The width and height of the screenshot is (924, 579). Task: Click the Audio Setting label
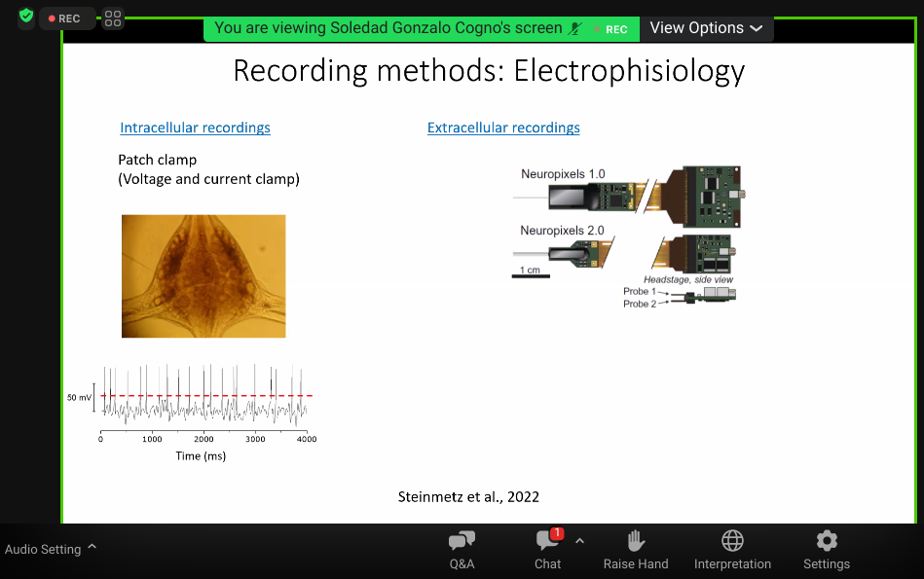tap(43, 549)
